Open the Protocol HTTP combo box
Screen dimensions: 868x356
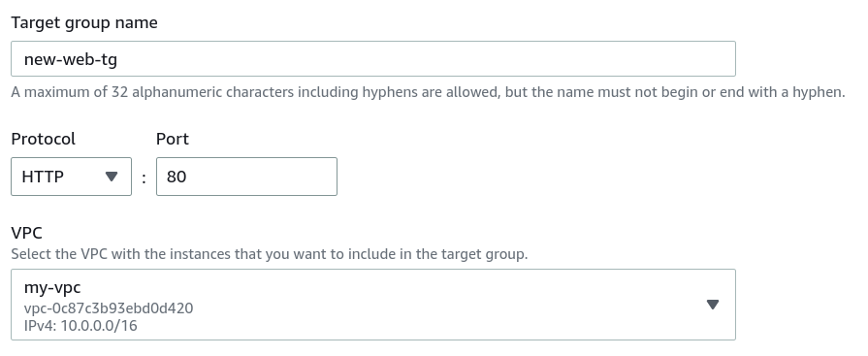click(x=72, y=177)
